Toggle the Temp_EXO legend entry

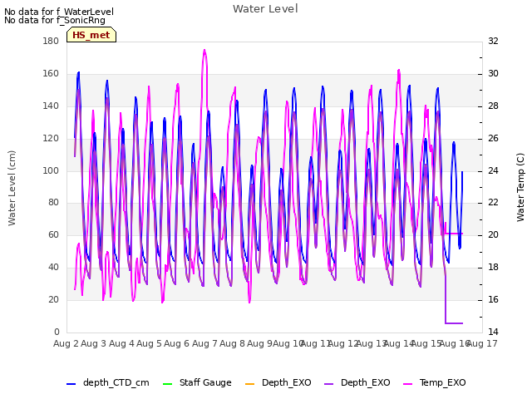(x=434, y=382)
